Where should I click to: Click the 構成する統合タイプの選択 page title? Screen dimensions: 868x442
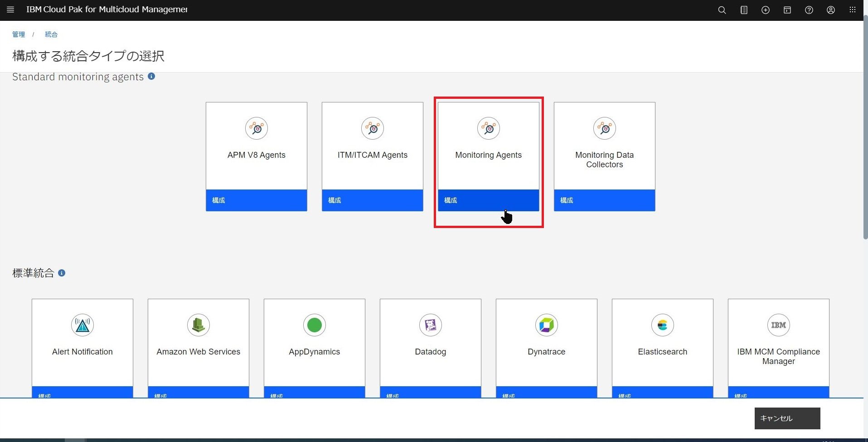coord(88,56)
